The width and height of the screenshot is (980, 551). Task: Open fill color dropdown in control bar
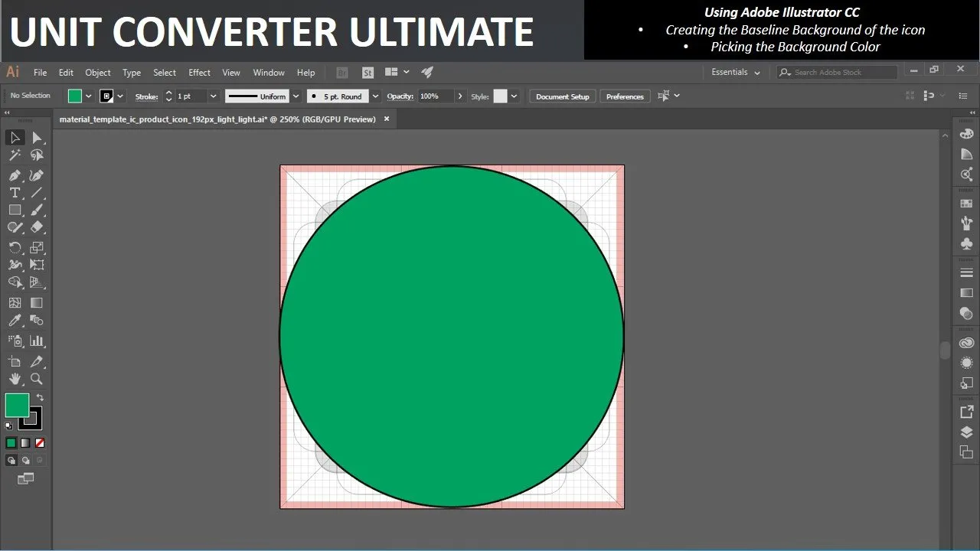click(x=88, y=96)
